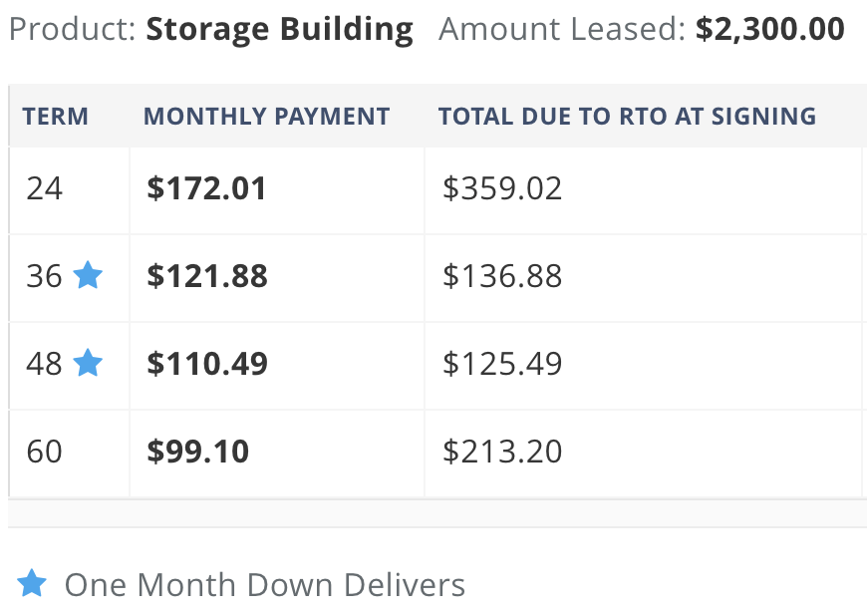Click the $359.02 total due amount

click(x=502, y=188)
